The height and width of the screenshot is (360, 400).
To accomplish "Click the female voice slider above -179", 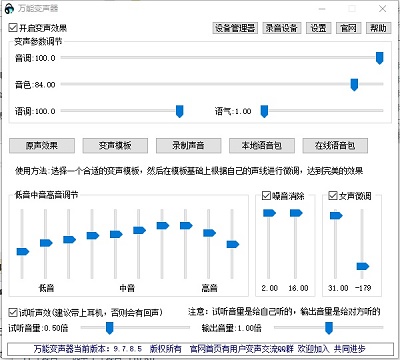I will pyautogui.click(x=363, y=266).
